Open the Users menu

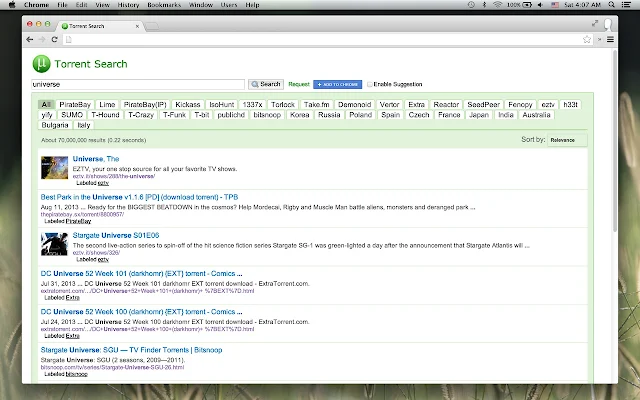coord(229,5)
